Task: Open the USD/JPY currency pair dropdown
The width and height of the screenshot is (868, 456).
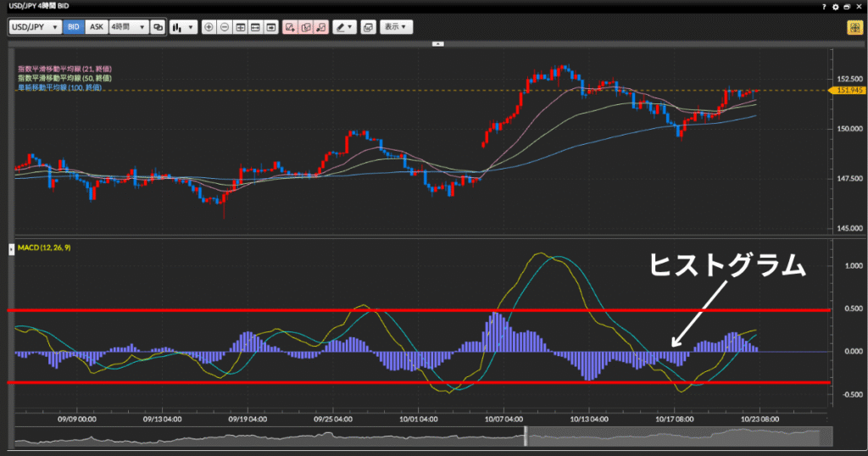Action: [x=35, y=27]
